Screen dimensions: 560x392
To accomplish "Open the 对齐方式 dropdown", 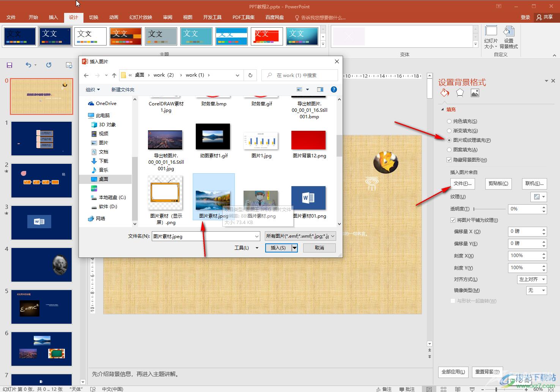I will click(x=532, y=279).
